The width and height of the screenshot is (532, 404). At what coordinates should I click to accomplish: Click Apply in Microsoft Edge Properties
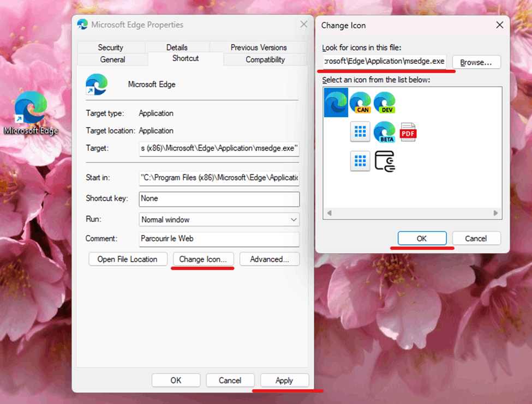tap(284, 380)
